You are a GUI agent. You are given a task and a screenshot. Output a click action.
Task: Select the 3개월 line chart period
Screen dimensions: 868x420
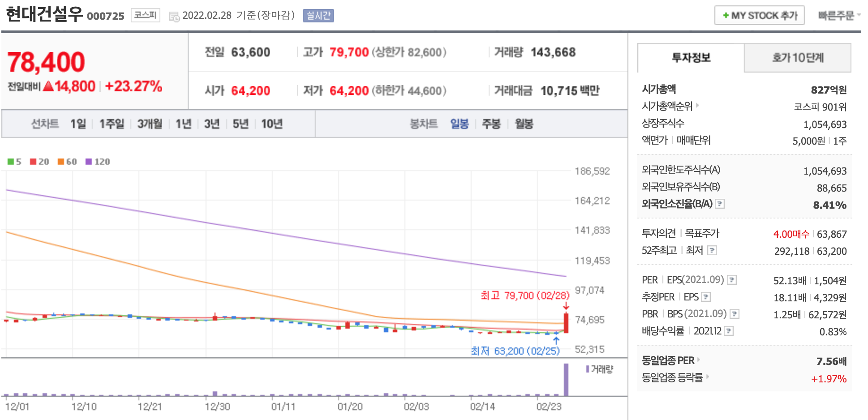(150, 124)
